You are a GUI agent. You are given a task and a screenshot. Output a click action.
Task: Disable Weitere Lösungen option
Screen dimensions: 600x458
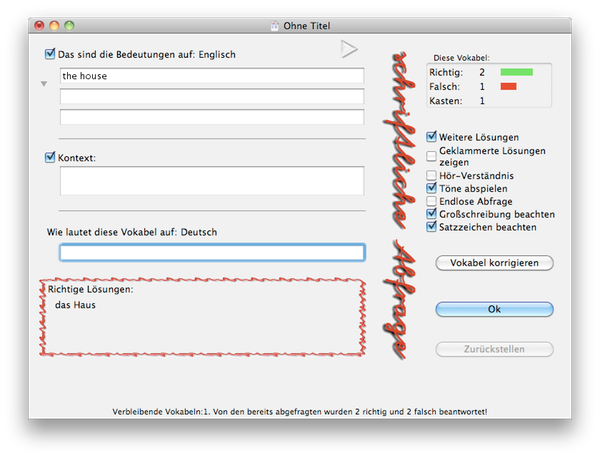432,137
